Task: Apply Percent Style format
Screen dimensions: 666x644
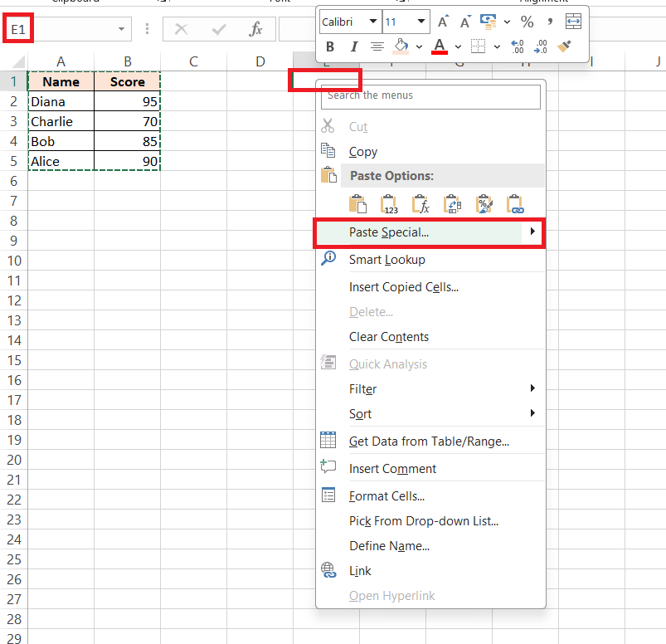Action: 527,22
